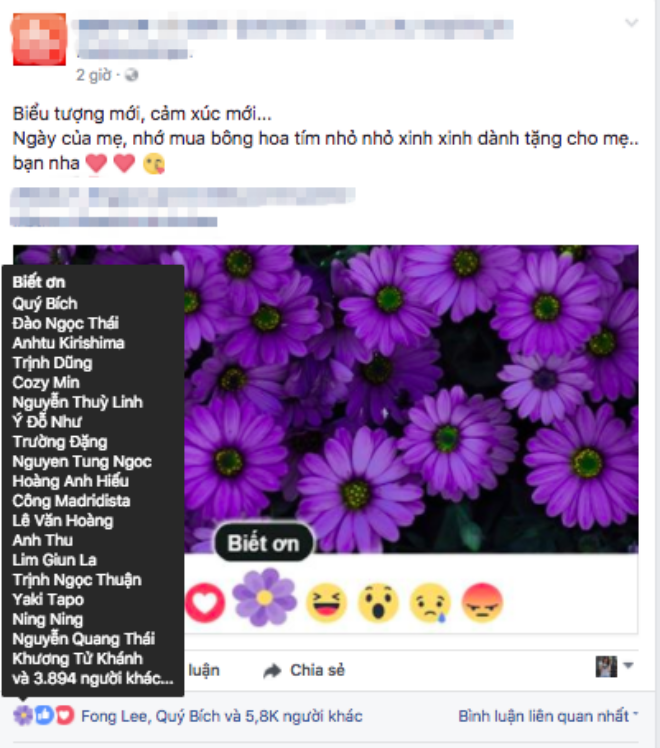The width and height of the screenshot is (660, 748).
Task: Select the surprised Wow reaction emoji
Action: click(378, 603)
